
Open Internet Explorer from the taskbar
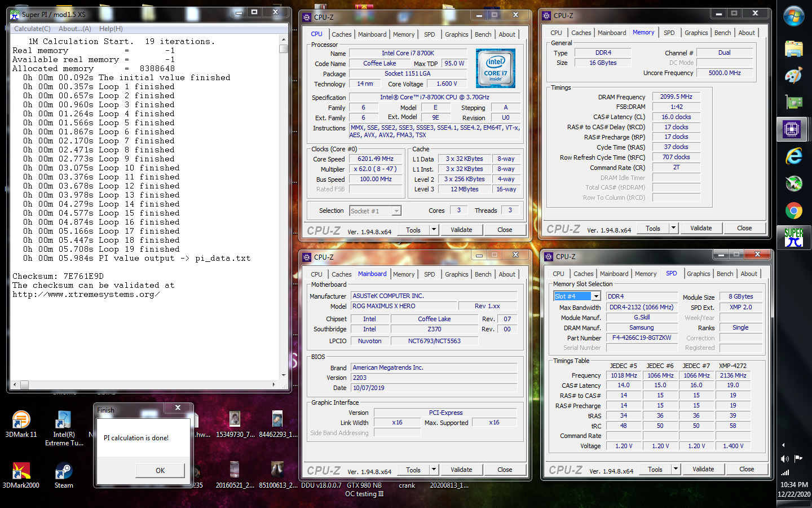point(793,156)
